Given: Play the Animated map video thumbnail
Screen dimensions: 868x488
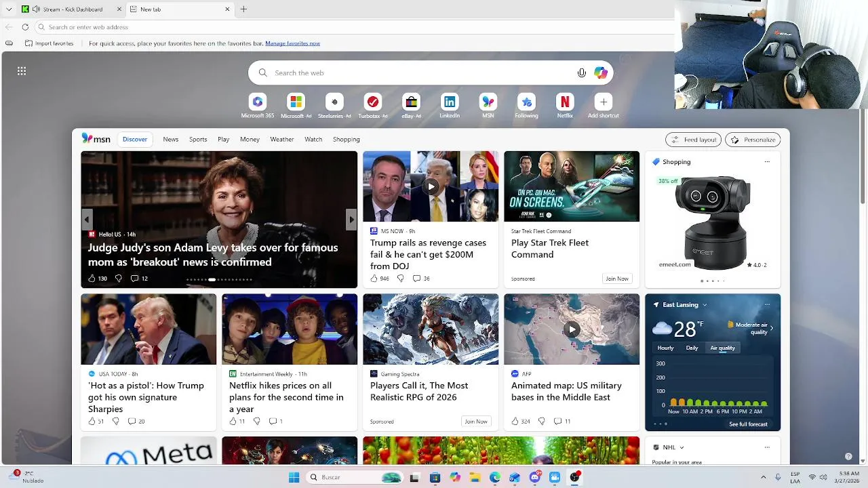Looking at the screenshot, I should [x=572, y=329].
